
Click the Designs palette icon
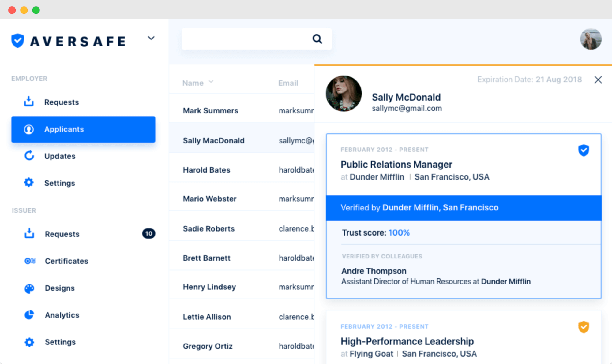[29, 288]
